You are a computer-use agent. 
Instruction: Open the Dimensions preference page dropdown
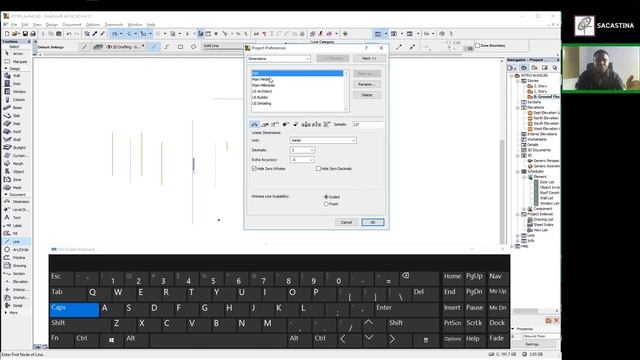(x=278, y=59)
